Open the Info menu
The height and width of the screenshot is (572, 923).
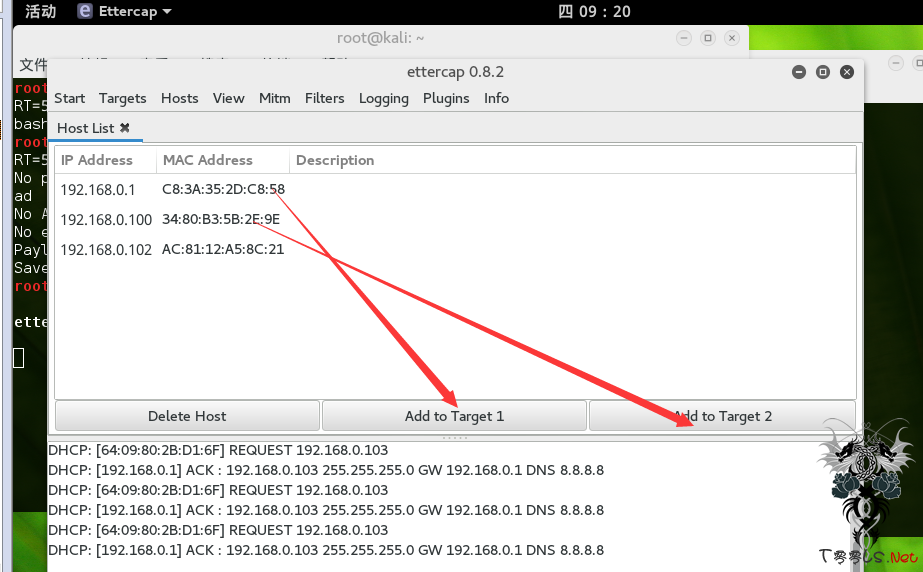(x=496, y=98)
